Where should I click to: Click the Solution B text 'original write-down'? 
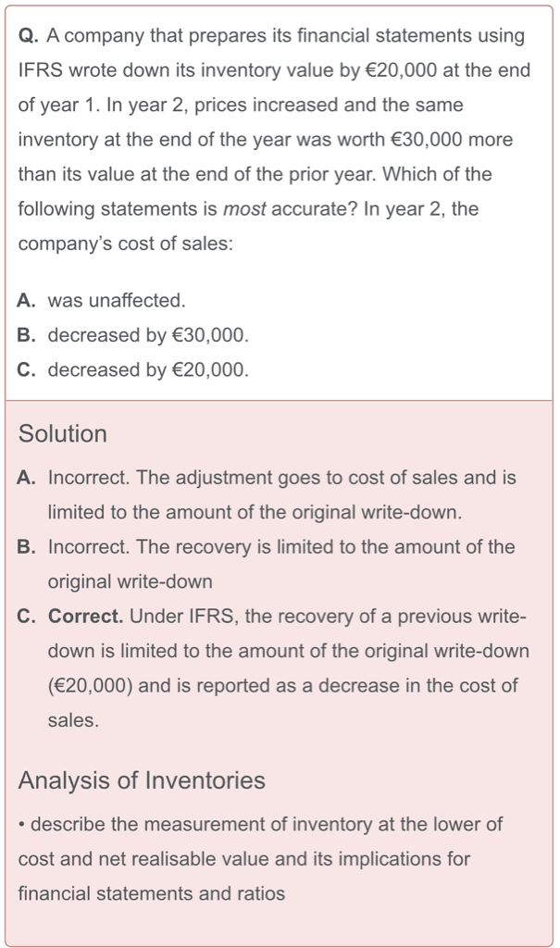130,582
